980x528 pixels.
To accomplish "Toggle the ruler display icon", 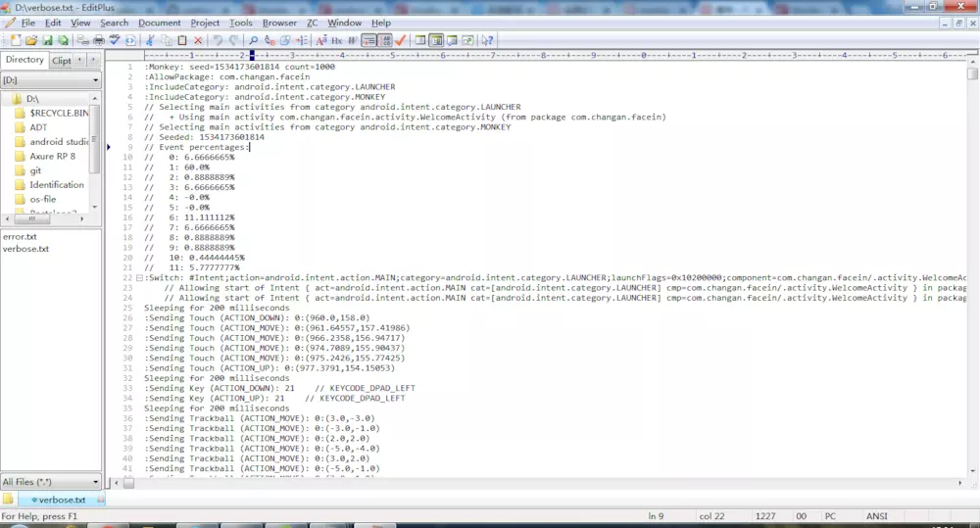I will (368, 40).
